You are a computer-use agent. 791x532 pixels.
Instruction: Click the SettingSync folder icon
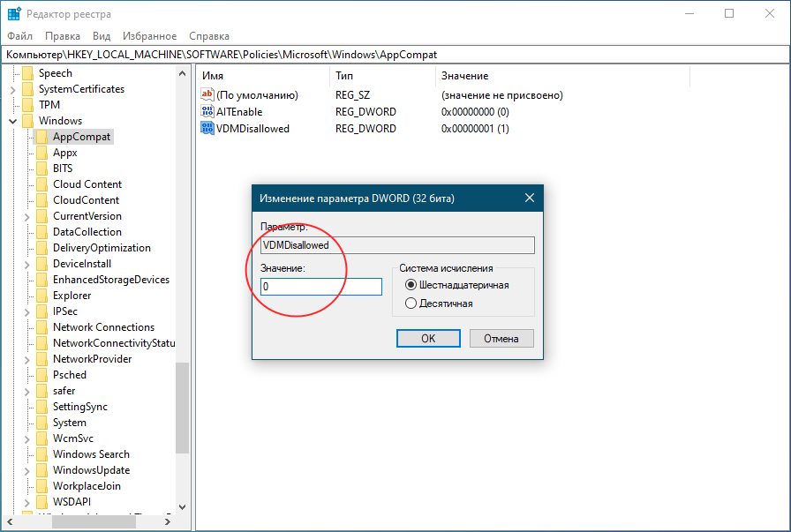(x=42, y=407)
